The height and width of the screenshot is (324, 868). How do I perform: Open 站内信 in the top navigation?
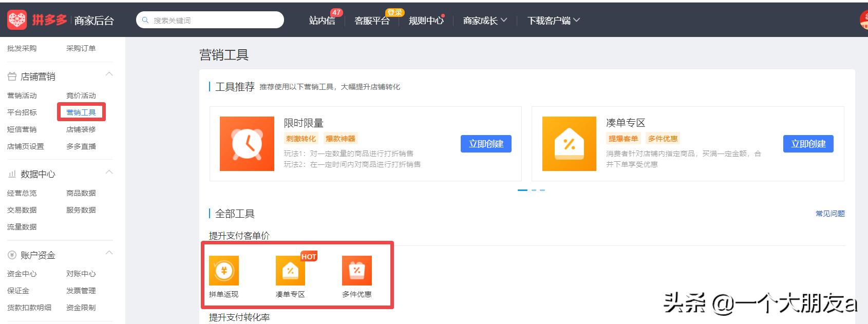click(x=322, y=21)
